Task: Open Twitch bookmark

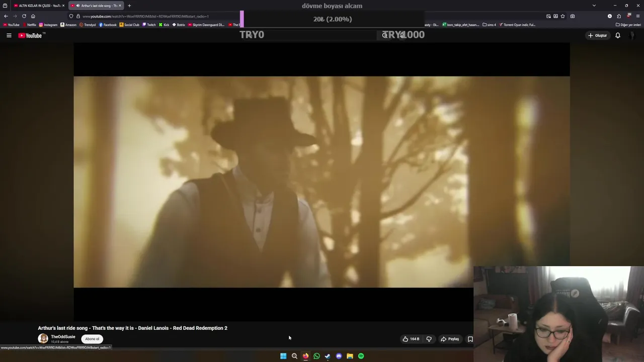Action: click(x=149, y=25)
